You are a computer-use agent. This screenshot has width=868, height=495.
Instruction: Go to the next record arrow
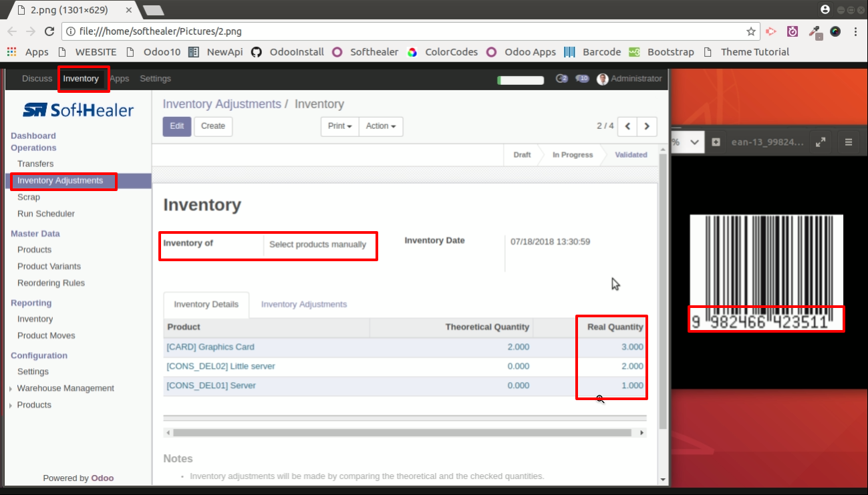pyautogui.click(x=647, y=126)
